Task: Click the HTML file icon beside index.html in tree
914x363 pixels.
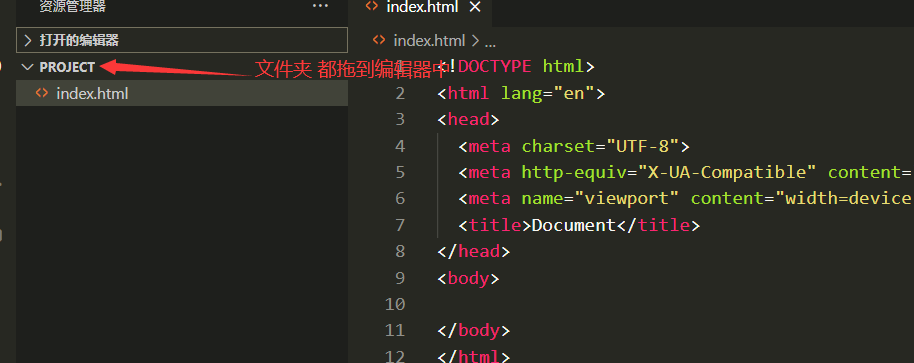Action: 41,93
